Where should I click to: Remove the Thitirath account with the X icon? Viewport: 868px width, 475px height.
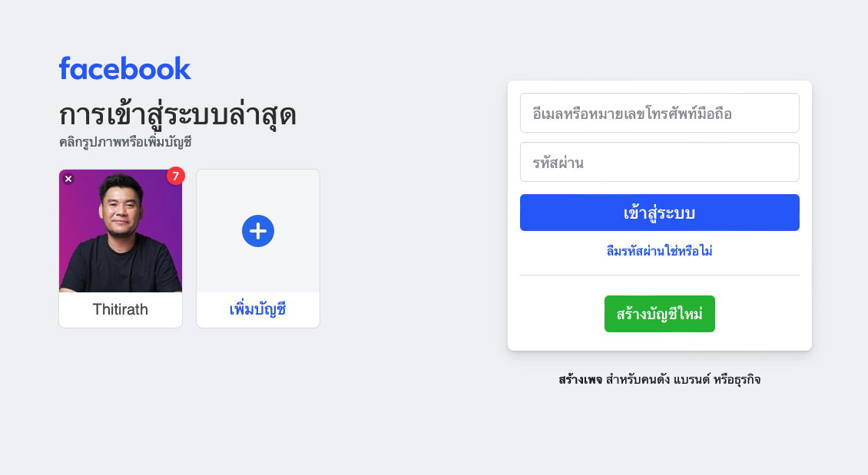[x=68, y=179]
